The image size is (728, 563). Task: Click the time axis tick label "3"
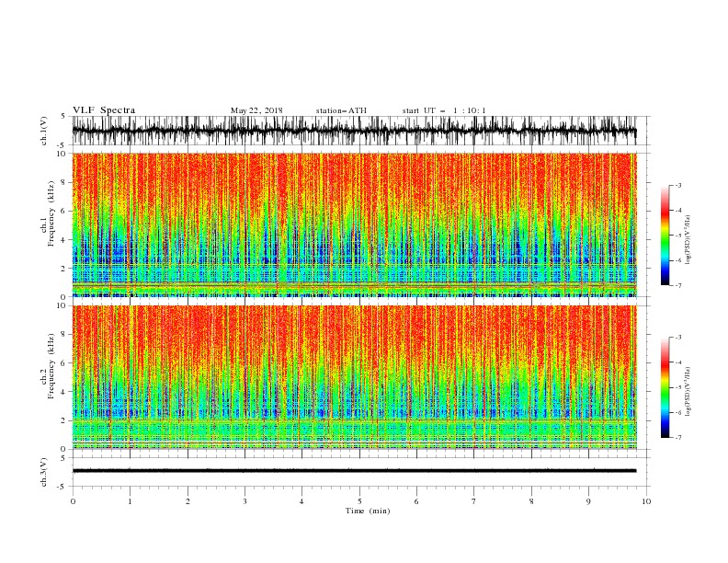(x=245, y=501)
